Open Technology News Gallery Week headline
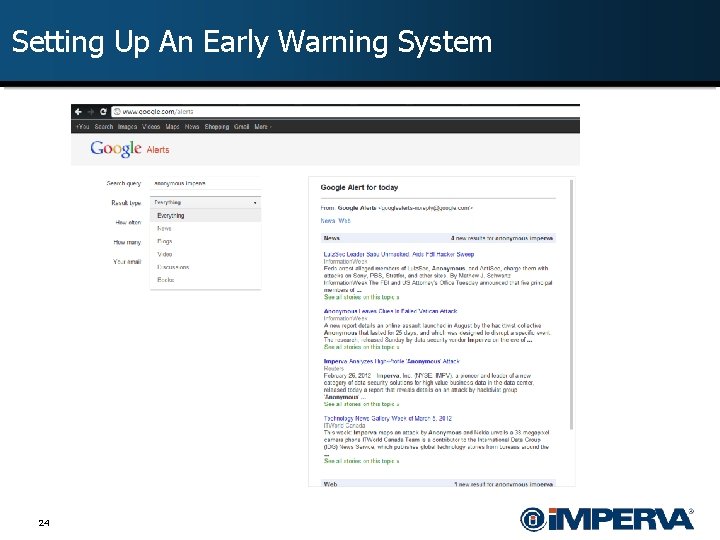This screenshot has width=720, height=540. [388, 418]
